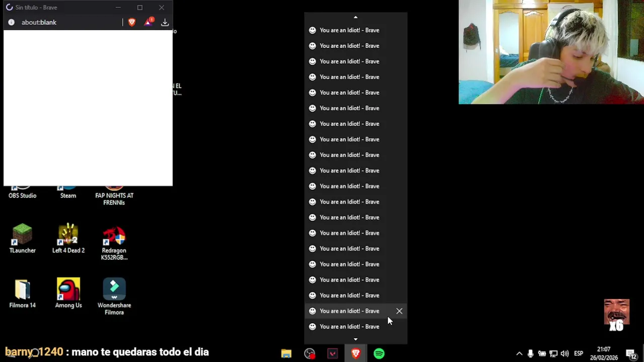
Task: Launch TLauncher from the desktop
Action: tap(22, 239)
